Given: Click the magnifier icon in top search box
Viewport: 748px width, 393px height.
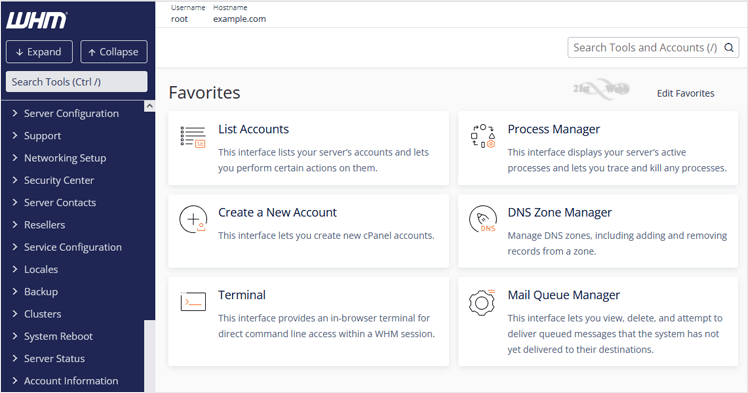Looking at the screenshot, I should (x=729, y=48).
